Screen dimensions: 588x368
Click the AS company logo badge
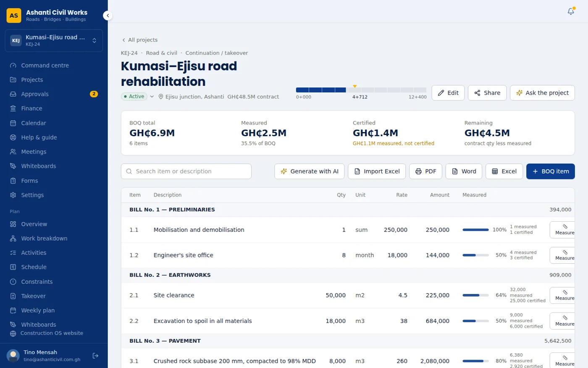[x=14, y=16]
